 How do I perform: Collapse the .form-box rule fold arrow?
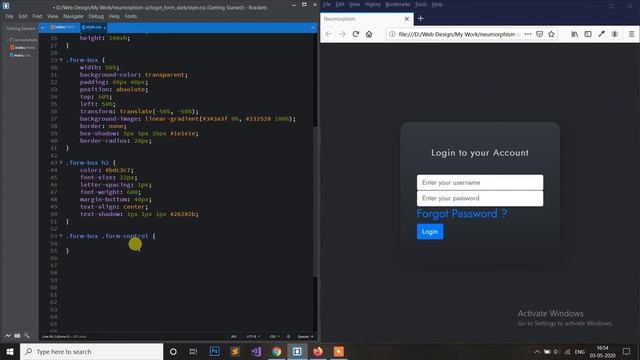(61, 60)
